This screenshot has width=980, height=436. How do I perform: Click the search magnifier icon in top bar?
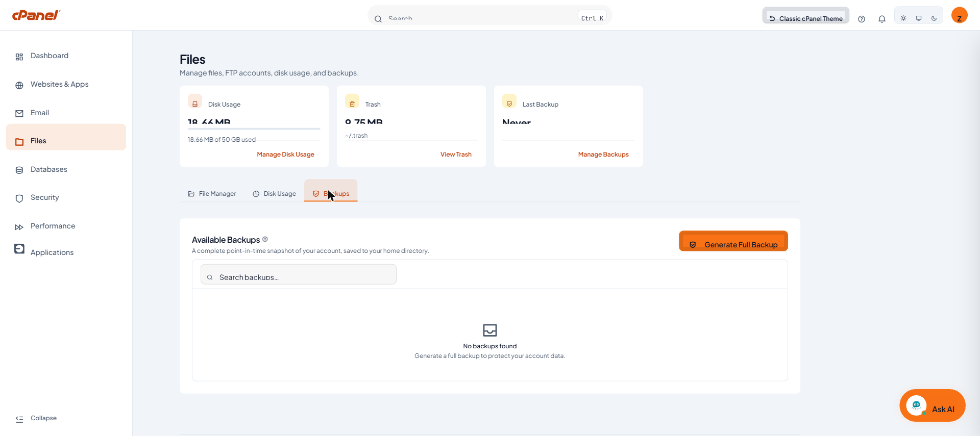pyautogui.click(x=378, y=19)
